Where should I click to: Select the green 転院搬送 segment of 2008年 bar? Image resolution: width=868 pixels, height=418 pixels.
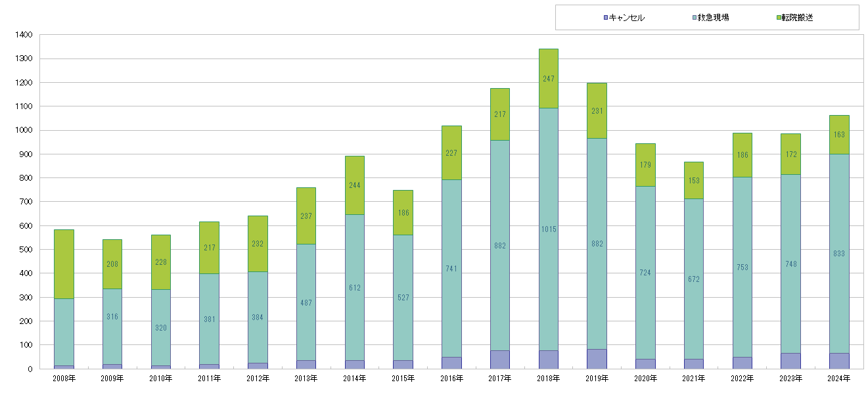pyautogui.click(x=64, y=264)
